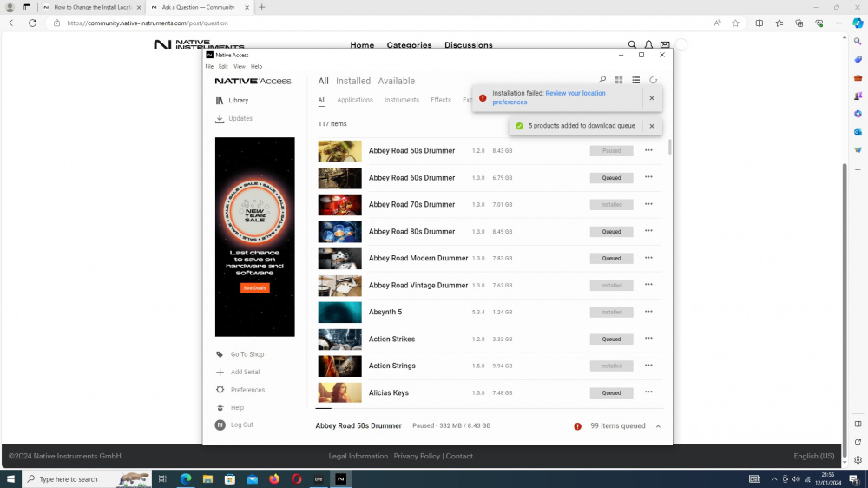Screen dimensions: 868x488
Task: Open the Help menu in menu bar
Action: coord(256,67)
